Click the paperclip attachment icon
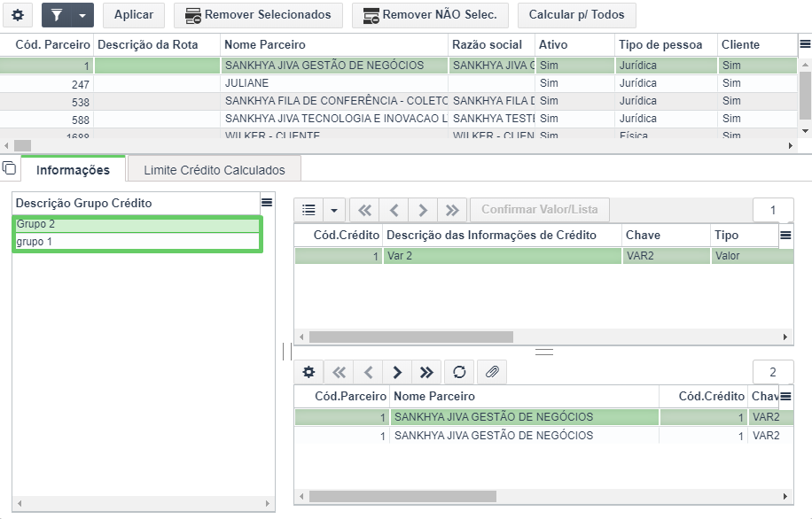The height and width of the screenshot is (519, 812). pos(492,372)
